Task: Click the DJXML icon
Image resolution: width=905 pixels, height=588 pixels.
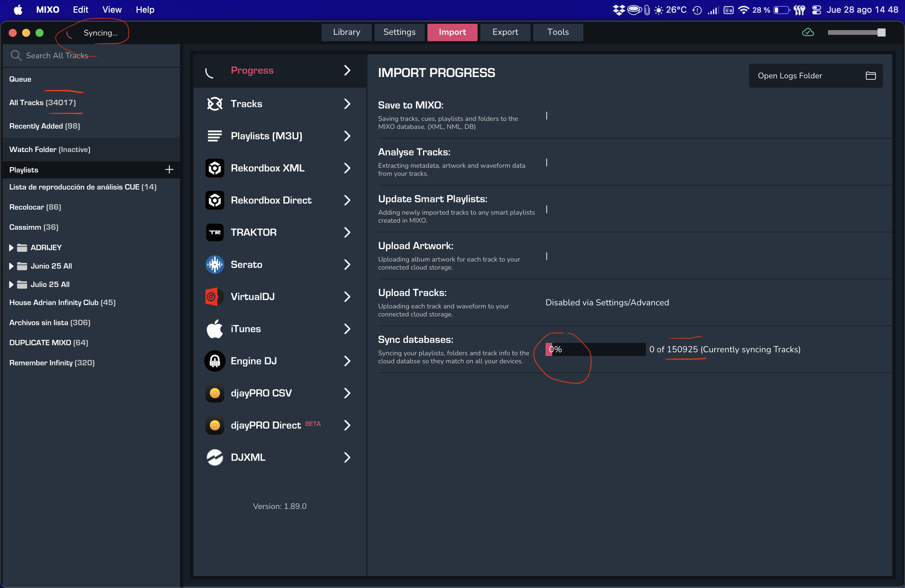Action: click(x=215, y=457)
